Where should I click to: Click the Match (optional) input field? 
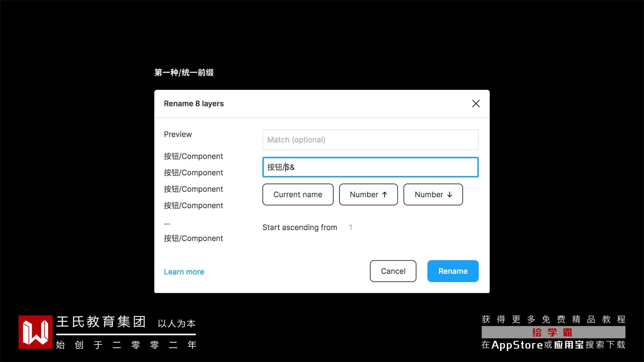click(371, 140)
